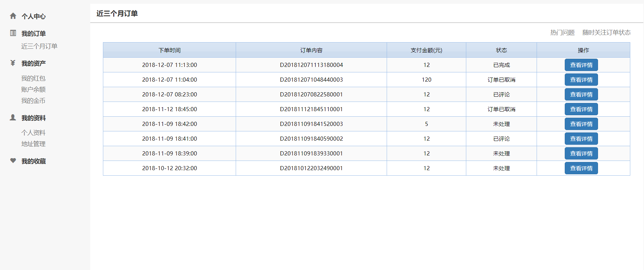This screenshot has height=270, width=644.
Task: Click 随时关注订单状态 link
Action: (607, 32)
